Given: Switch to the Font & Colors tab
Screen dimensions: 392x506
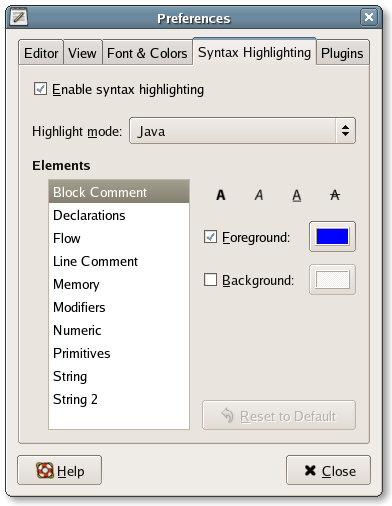Looking at the screenshot, I should [147, 53].
